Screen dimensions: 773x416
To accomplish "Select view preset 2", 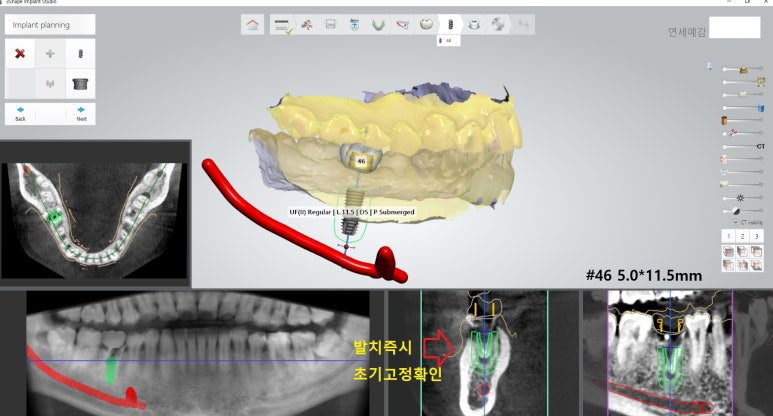I will pyautogui.click(x=742, y=237).
